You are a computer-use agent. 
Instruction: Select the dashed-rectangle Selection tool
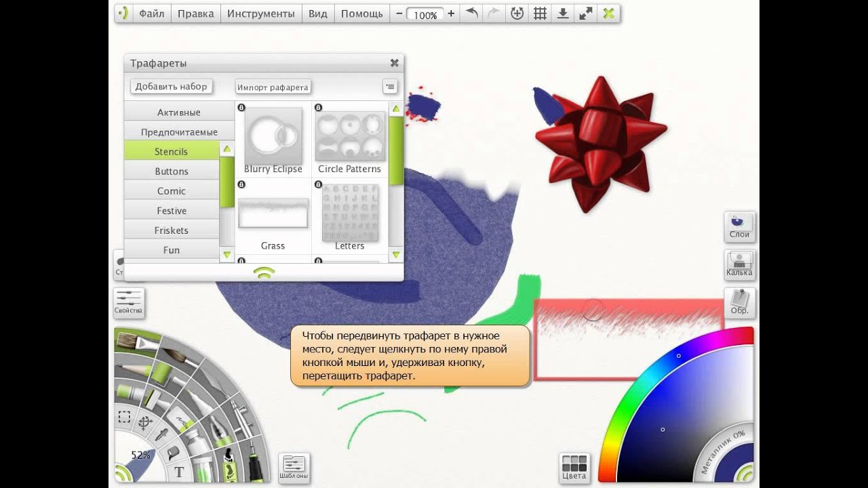124,416
